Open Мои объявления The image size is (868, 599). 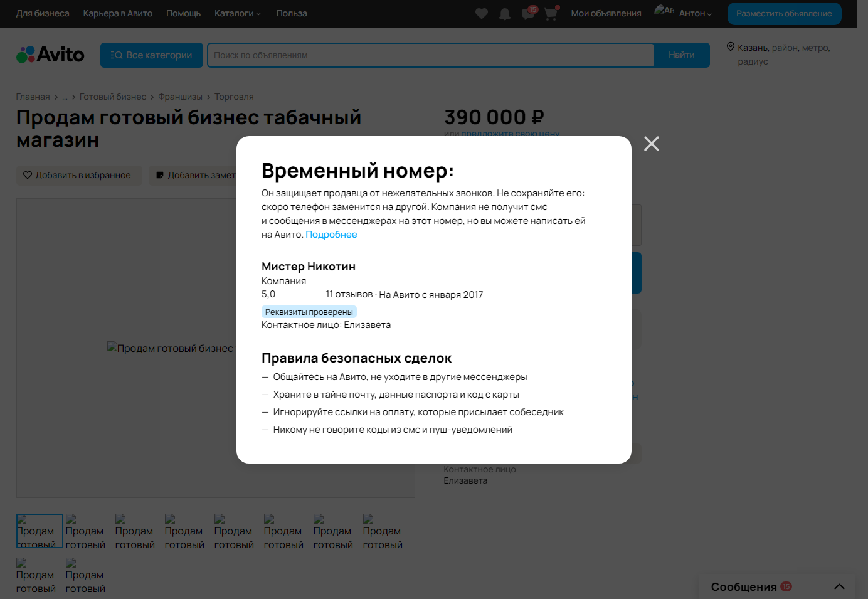click(606, 13)
